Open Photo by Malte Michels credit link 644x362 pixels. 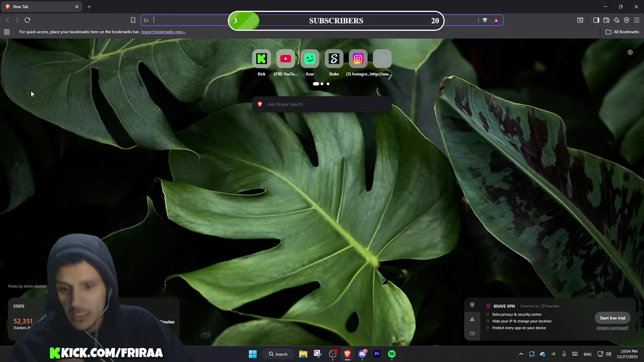[x=27, y=286]
